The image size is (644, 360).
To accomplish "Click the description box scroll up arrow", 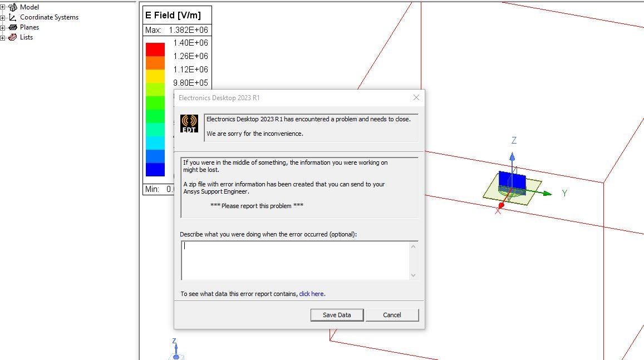I will pos(413,246).
